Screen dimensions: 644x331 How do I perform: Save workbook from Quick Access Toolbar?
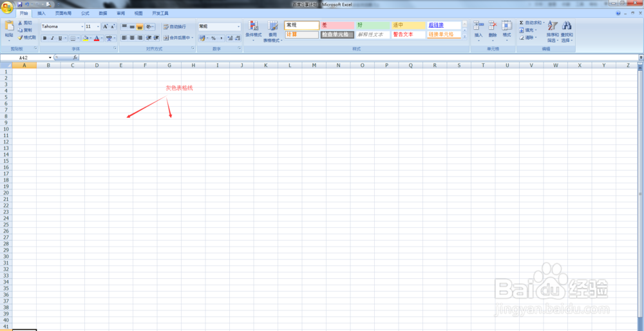coord(20,4)
